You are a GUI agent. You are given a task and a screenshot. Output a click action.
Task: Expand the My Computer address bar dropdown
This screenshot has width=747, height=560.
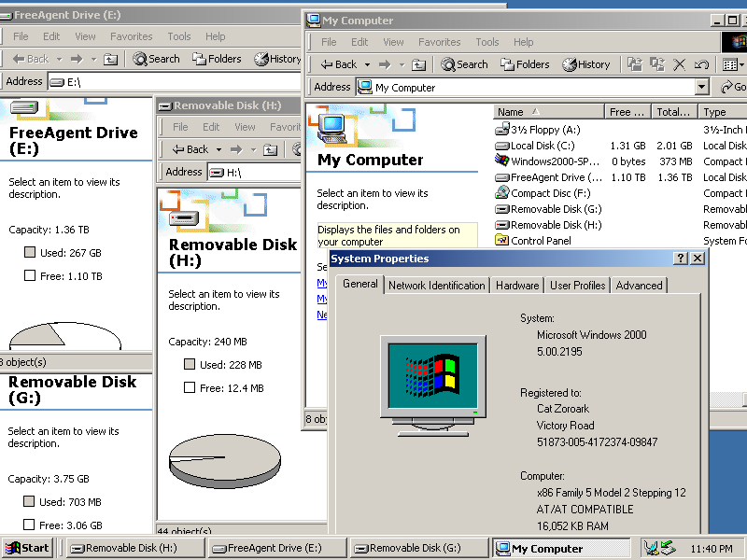tap(702, 87)
